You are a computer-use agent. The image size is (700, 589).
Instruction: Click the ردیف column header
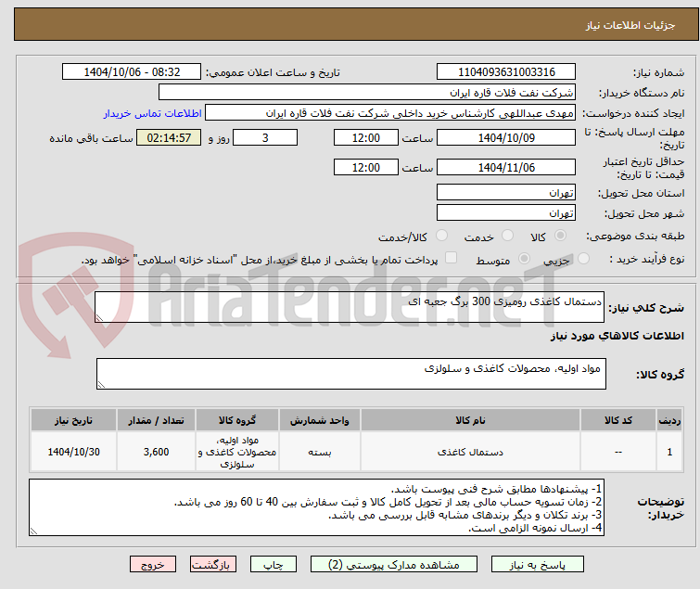(669, 420)
